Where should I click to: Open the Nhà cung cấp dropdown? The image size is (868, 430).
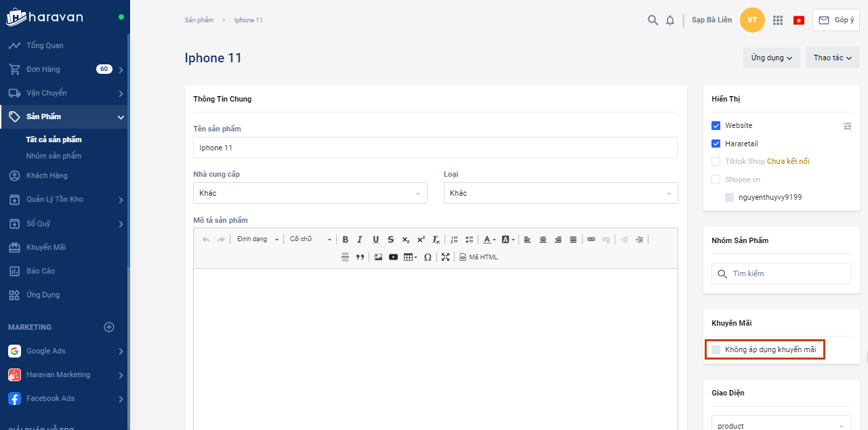click(x=310, y=193)
